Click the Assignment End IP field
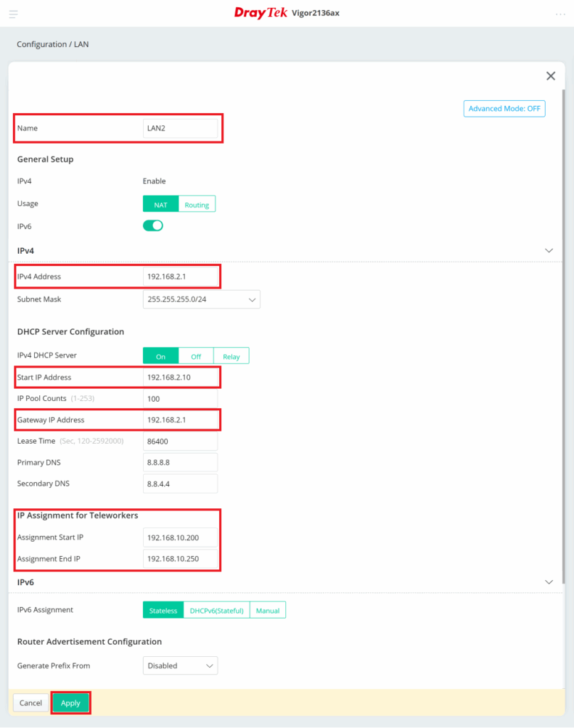Screen dimensions: 574x728 pos(180,559)
